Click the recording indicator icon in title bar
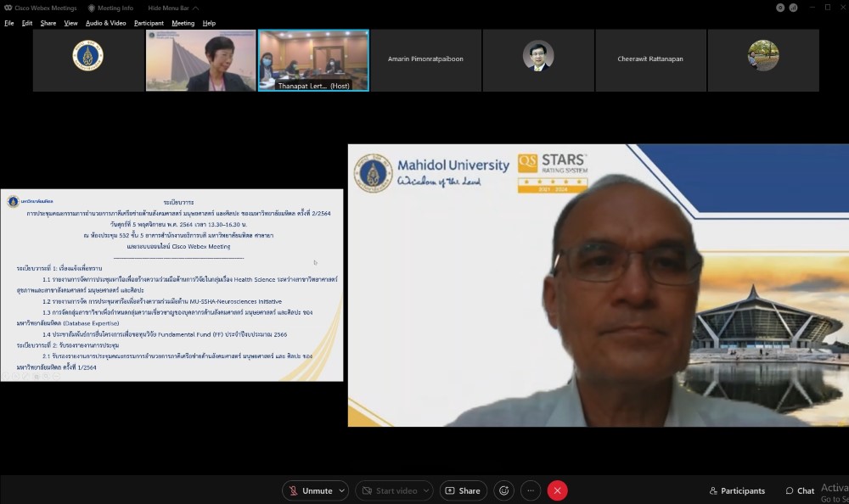 (x=780, y=8)
